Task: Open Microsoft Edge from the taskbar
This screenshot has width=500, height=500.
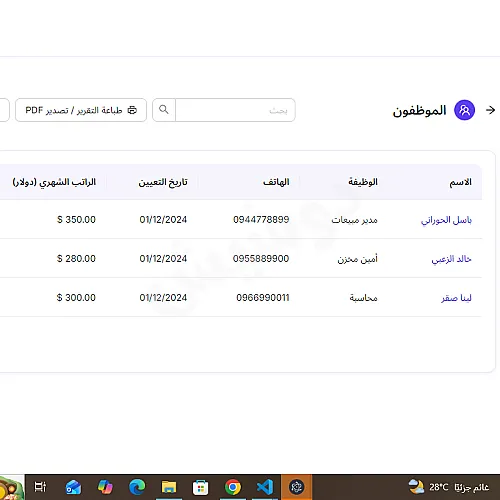Action: pos(137,487)
